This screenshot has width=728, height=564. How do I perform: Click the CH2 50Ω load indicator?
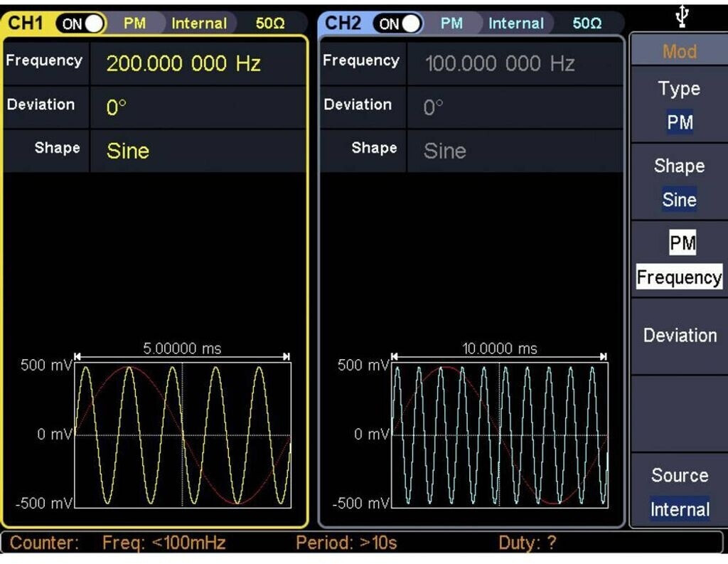pos(587,23)
